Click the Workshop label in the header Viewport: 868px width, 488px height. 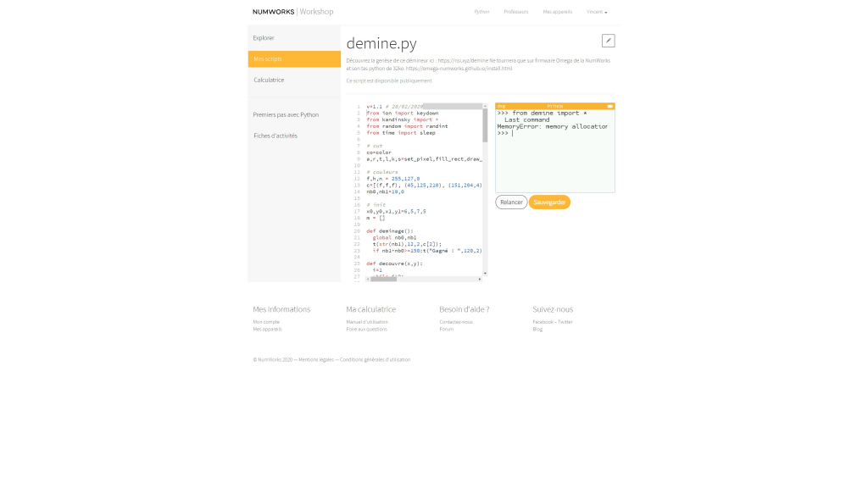click(316, 12)
